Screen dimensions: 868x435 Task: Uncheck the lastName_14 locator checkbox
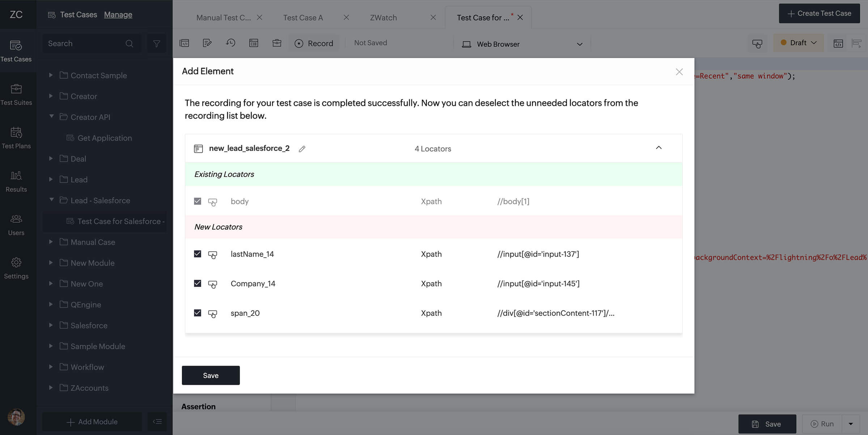tap(197, 254)
